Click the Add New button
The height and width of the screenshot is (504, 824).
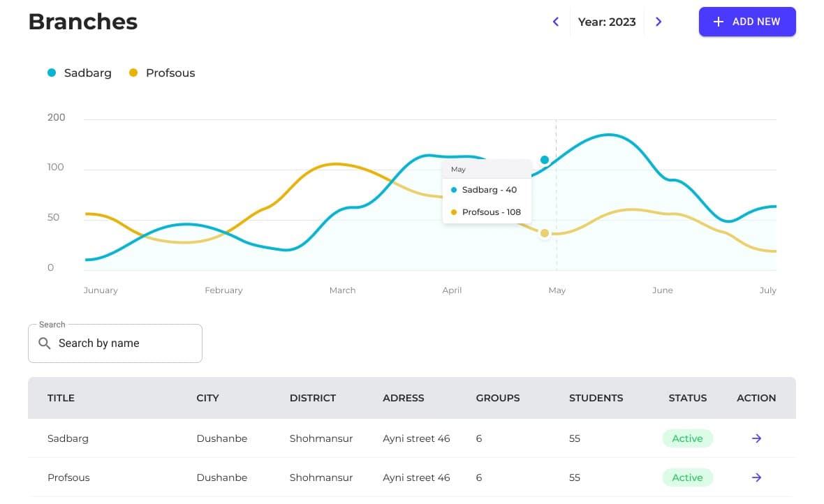(x=747, y=22)
